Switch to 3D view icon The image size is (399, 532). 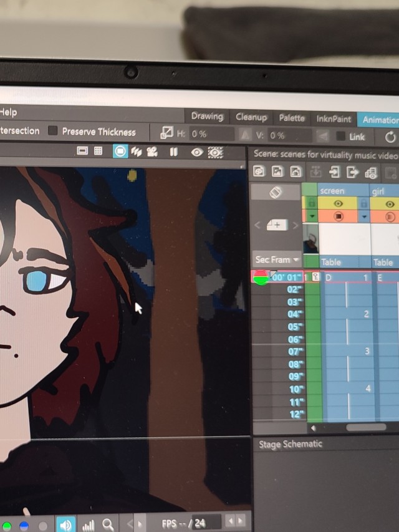click(x=137, y=152)
